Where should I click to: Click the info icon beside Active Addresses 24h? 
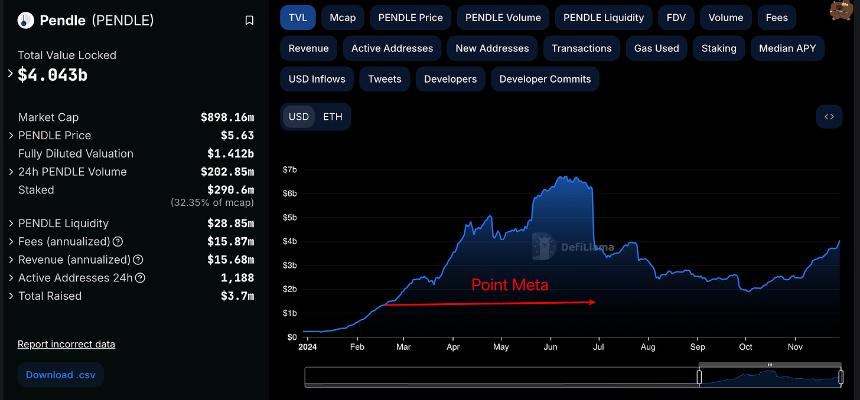click(140, 278)
